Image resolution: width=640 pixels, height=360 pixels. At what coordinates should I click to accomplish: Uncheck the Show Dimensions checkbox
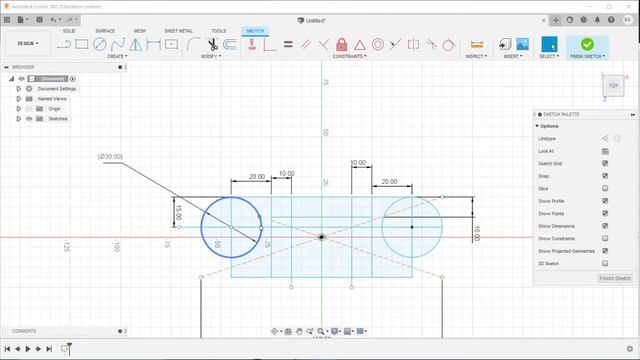(605, 226)
